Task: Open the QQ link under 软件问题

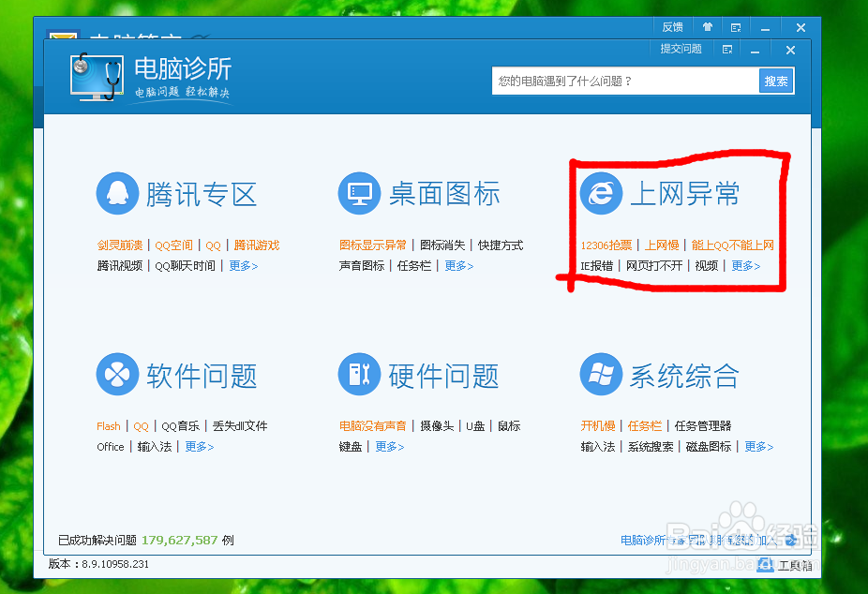Action: pos(142,426)
